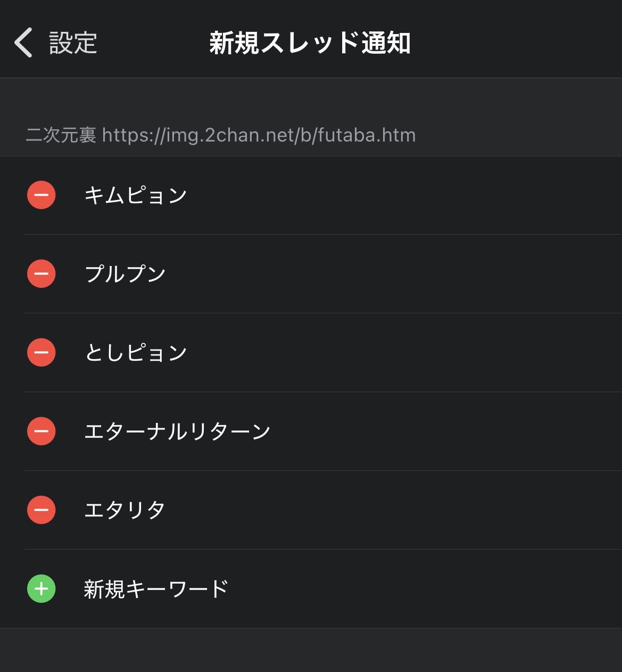Tap the img.2chan.net futaba URL text

click(259, 135)
